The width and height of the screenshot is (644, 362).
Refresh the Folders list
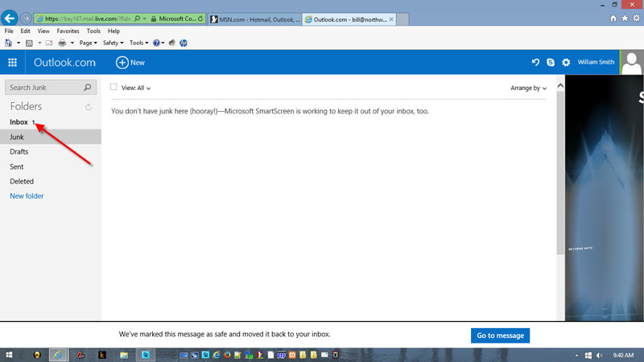[88, 107]
